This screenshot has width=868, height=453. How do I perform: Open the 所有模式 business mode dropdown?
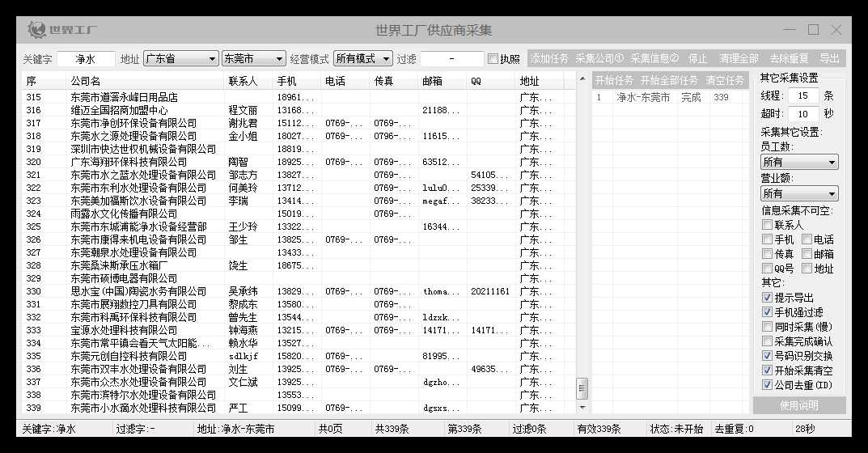coord(363,58)
